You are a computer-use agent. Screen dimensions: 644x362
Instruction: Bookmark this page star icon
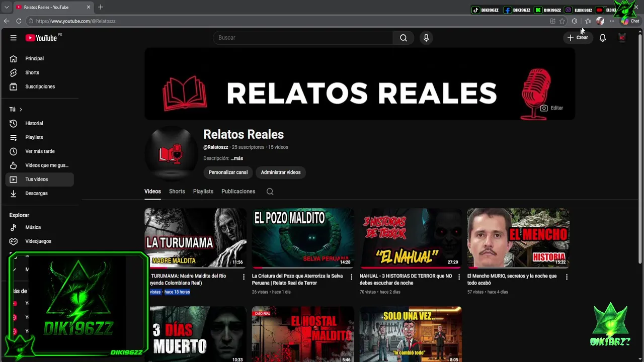(x=562, y=21)
